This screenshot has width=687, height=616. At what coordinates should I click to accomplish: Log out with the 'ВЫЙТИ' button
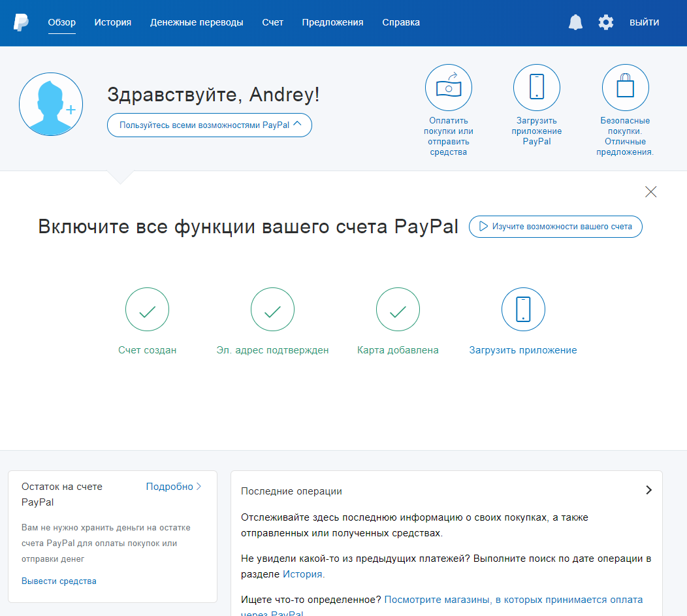tap(644, 22)
